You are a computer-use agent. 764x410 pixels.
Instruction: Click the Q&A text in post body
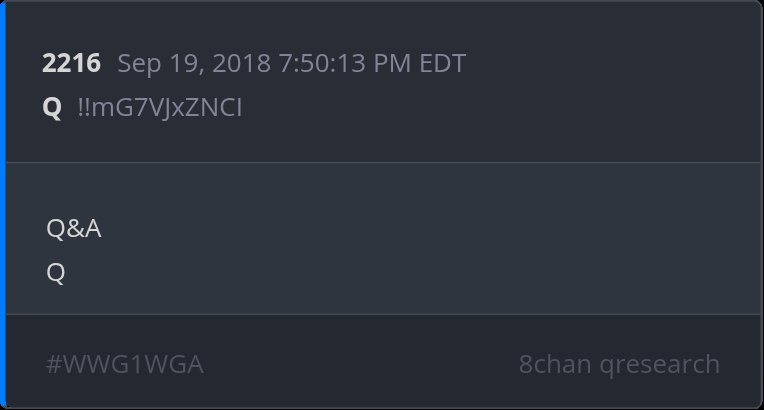click(x=73, y=229)
